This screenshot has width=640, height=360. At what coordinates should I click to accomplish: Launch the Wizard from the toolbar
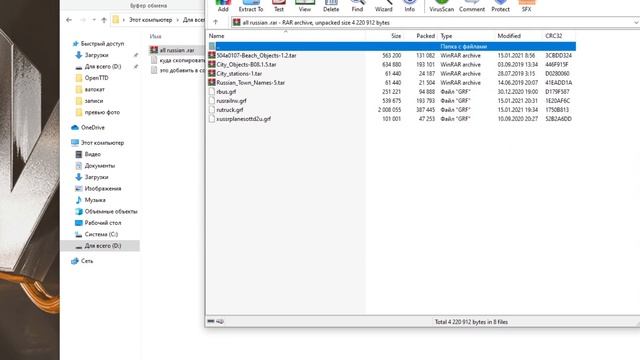point(383,6)
